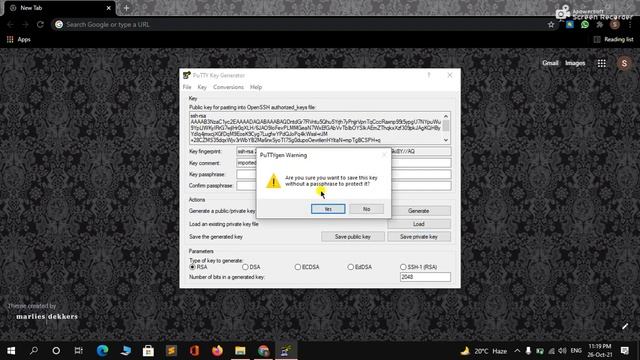Open the taskbar clock showing 11:19 PM
Viewport: 640px width, 360px height.
pos(600,351)
